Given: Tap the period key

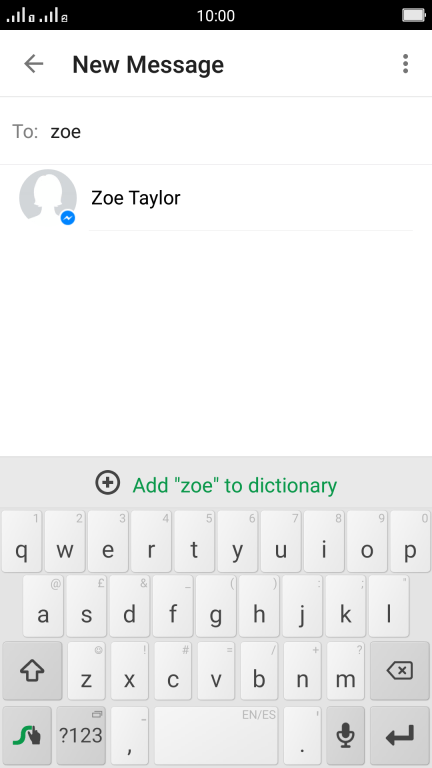Looking at the screenshot, I should click(x=302, y=735).
